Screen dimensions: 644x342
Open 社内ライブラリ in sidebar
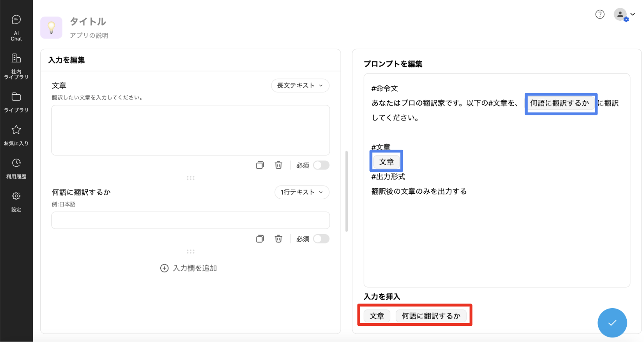coord(16,66)
